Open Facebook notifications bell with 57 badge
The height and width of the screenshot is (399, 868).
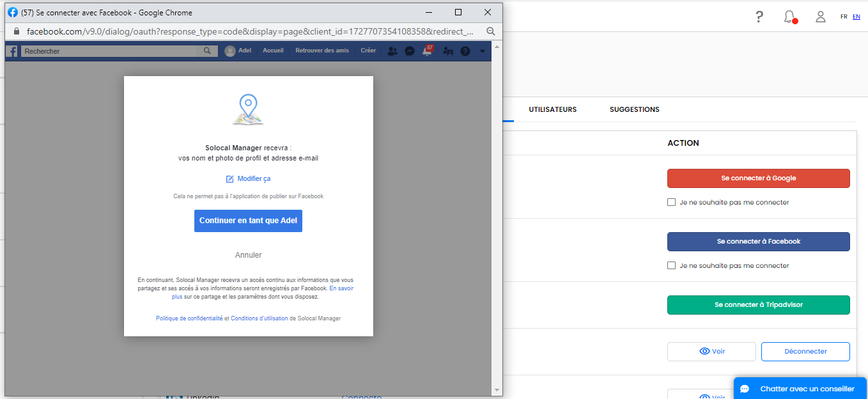(x=428, y=51)
